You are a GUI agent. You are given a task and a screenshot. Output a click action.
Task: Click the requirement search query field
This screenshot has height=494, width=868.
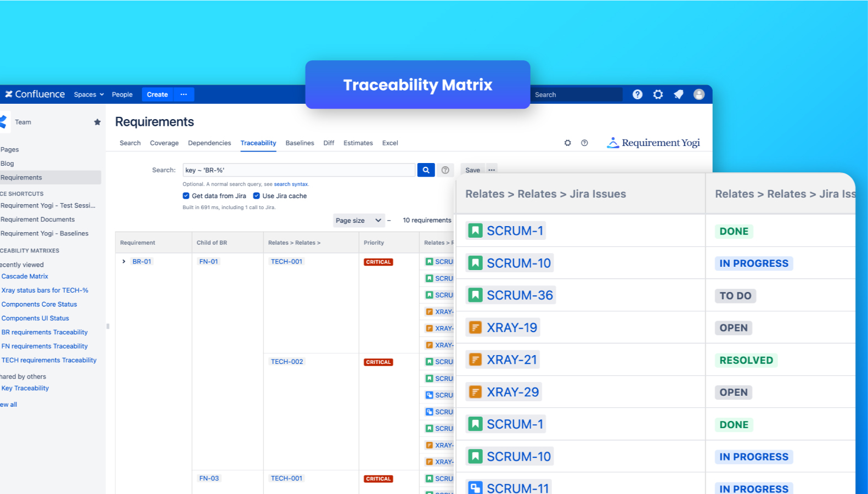tap(299, 170)
